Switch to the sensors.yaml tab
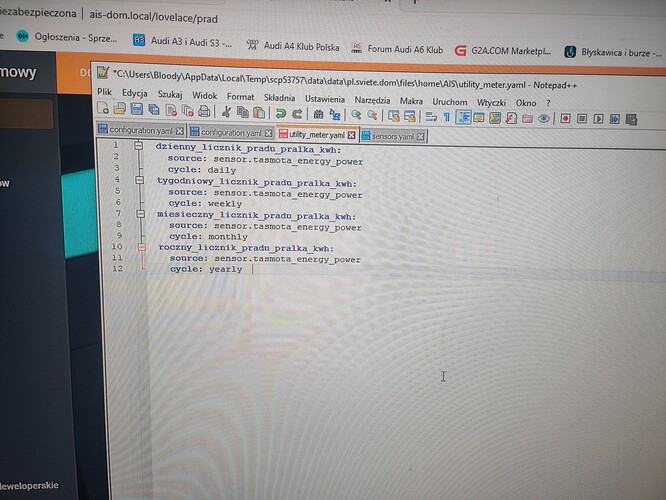The width and height of the screenshot is (666, 500). (392, 136)
